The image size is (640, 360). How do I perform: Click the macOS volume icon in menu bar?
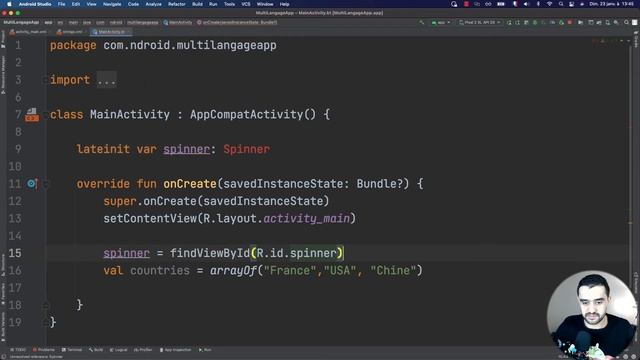[526, 4]
